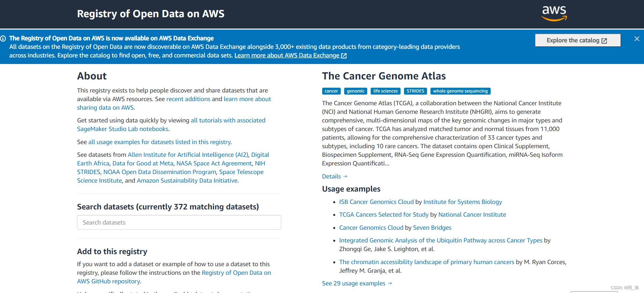
Task: Click The Cancer Genome Atlas heading
Action: pos(384,76)
